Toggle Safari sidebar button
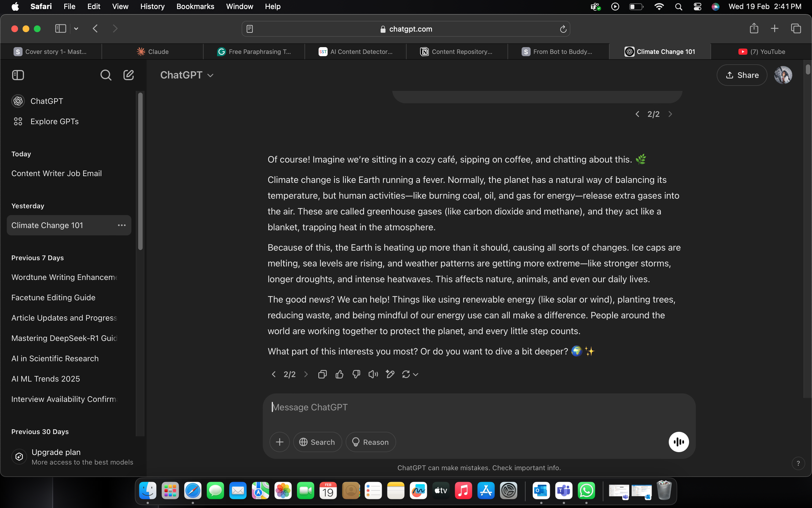 click(60, 29)
